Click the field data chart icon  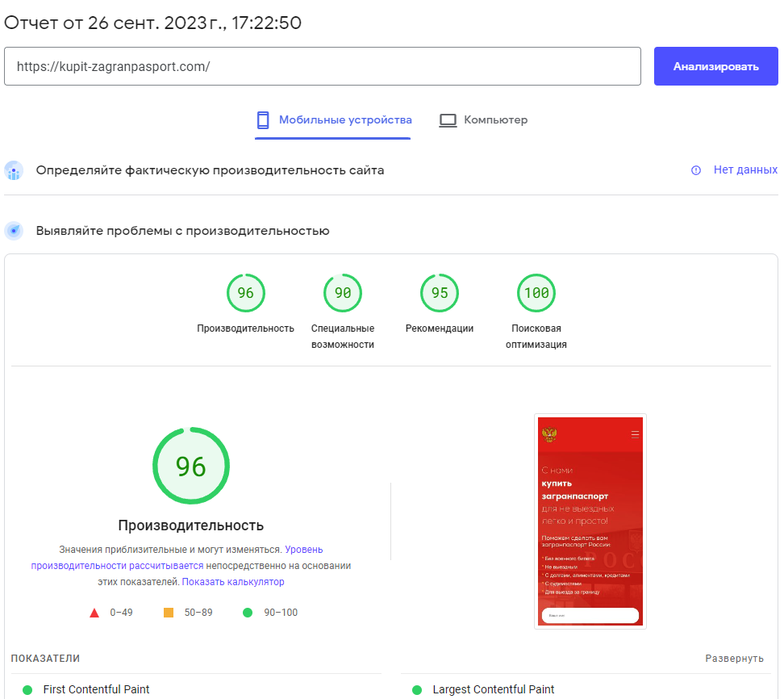tap(14, 170)
